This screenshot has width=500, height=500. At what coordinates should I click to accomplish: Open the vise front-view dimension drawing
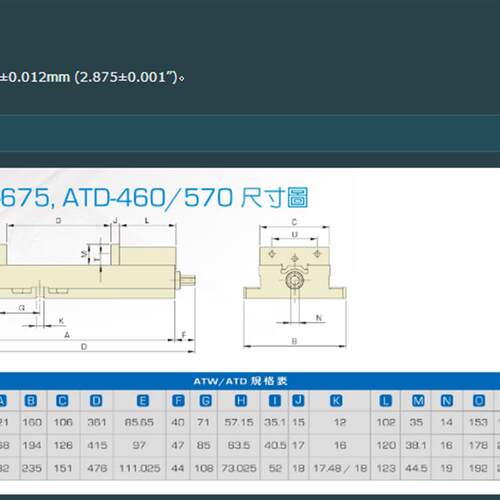tap(295, 284)
